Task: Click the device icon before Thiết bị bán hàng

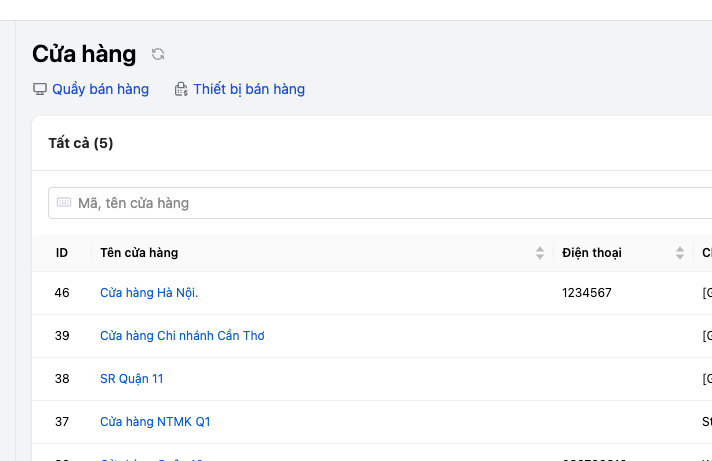Action: 181,89
